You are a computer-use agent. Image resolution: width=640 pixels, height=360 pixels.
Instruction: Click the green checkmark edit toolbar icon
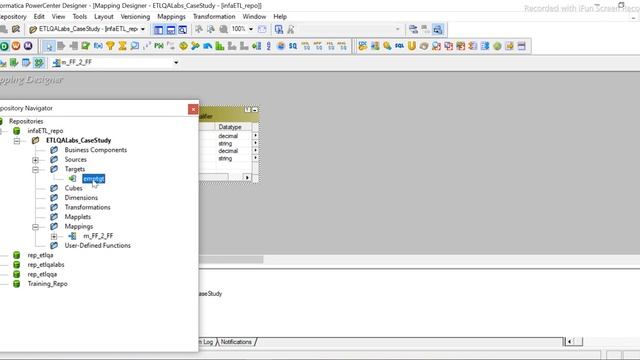(x=85, y=46)
